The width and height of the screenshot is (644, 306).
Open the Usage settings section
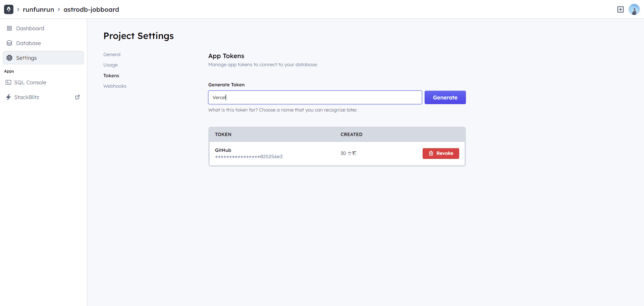click(110, 65)
